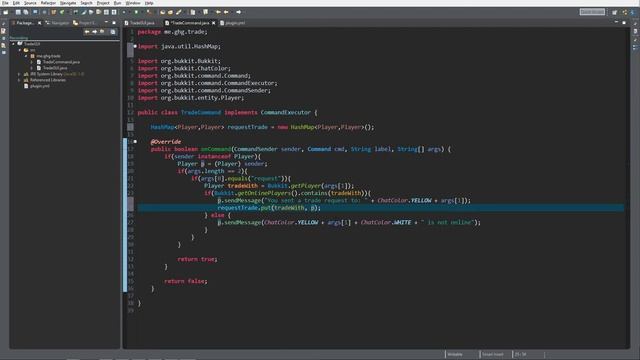Click the Smart Insert status bar entry
Image resolution: width=640 pixels, height=360 pixels.
tap(492, 354)
